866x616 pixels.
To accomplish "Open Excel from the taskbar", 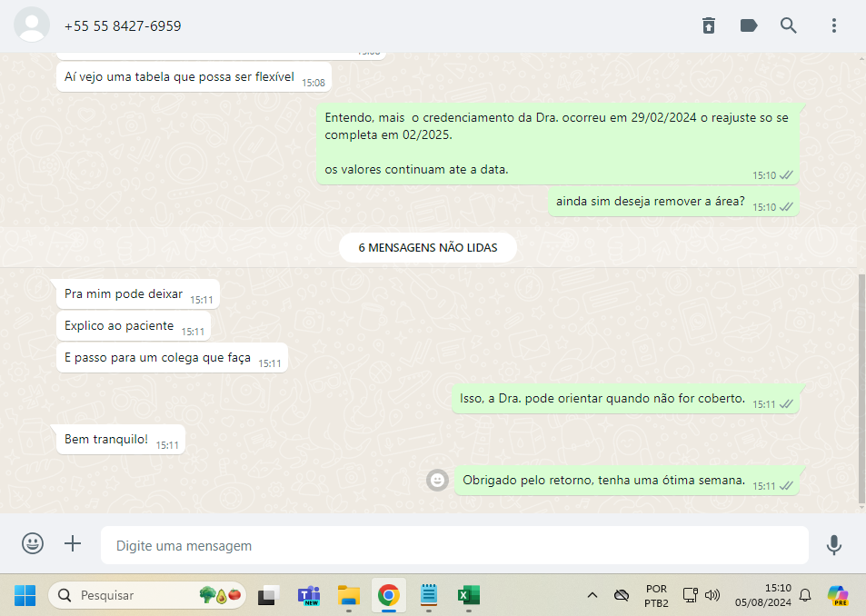I will (x=468, y=595).
